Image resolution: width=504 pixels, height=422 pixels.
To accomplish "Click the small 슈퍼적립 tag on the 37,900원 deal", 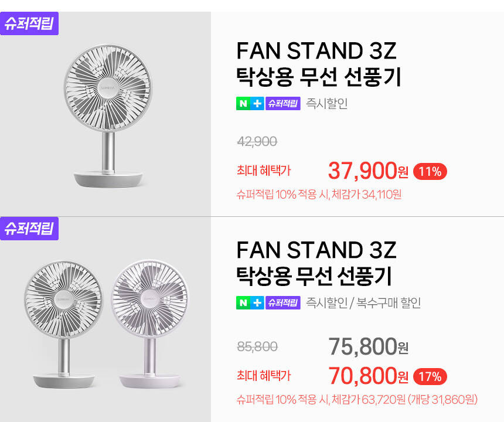I will (x=283, y=104).
